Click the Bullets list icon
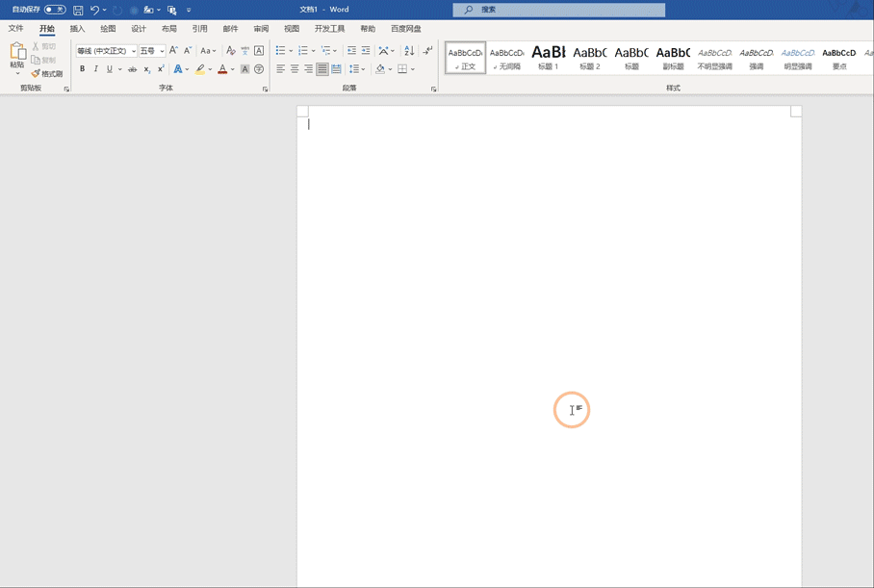Viewport: 874px width, 588px height. tap(280, 51)
